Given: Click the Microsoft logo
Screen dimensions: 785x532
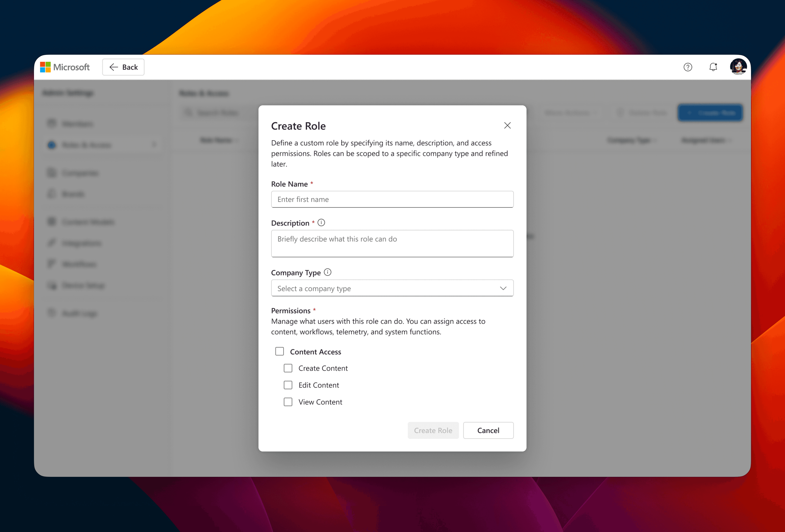Looking at the screenshot, I should coord(65,67).
